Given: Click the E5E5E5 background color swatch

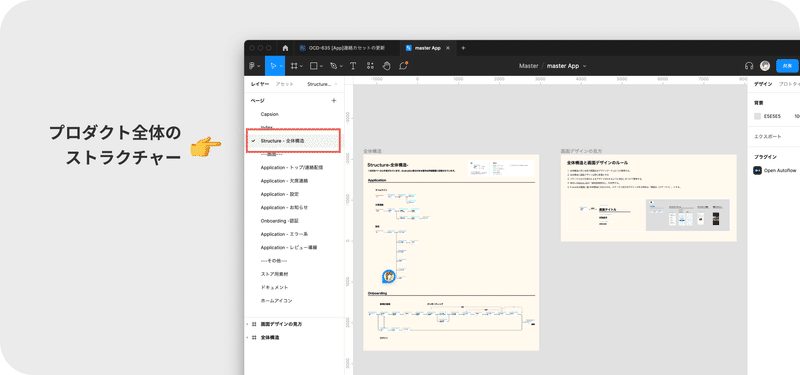Looking at the screenshot, I should [757, 116].
